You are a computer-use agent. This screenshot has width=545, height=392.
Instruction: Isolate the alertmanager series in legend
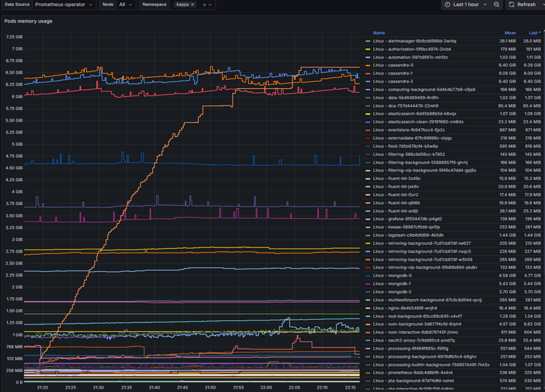[414, 41]
